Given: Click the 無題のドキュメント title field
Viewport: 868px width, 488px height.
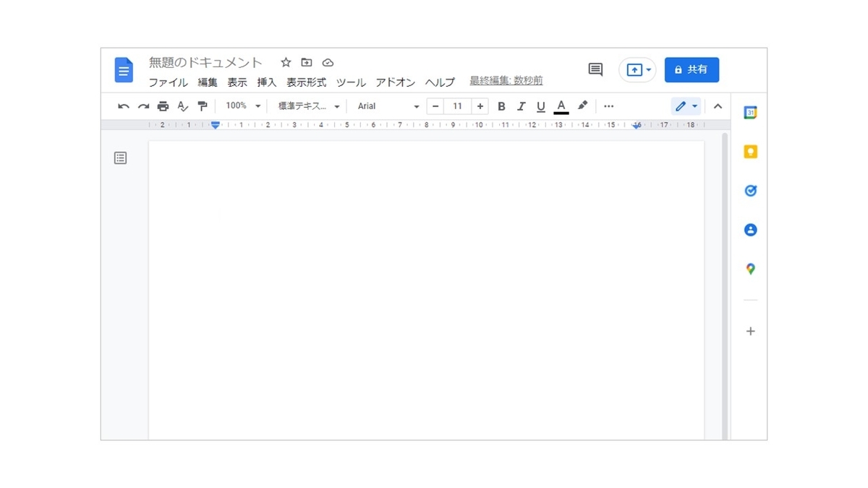Looking at the screenshot, I should pos(206,63).
